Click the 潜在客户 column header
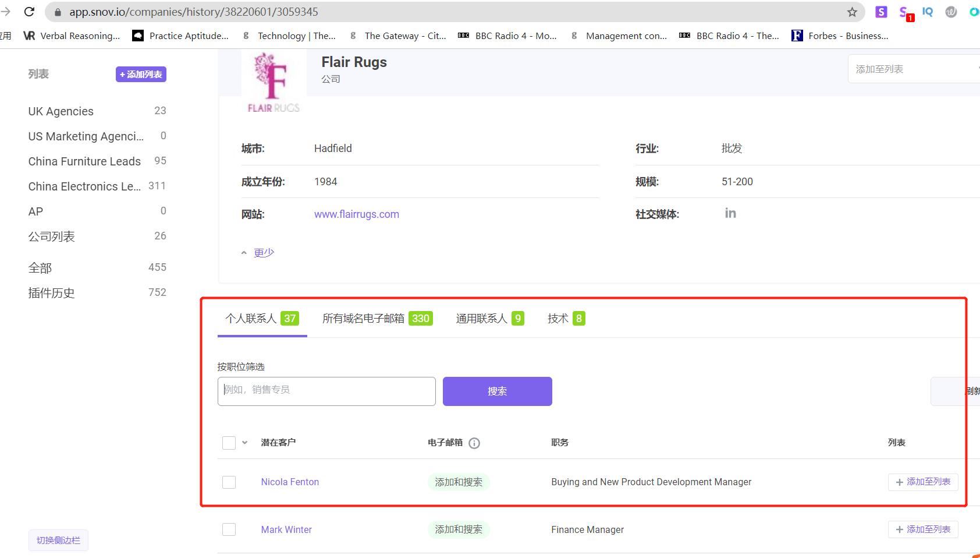The width and height of the screenshot is (980, 558). coord(278,443)
